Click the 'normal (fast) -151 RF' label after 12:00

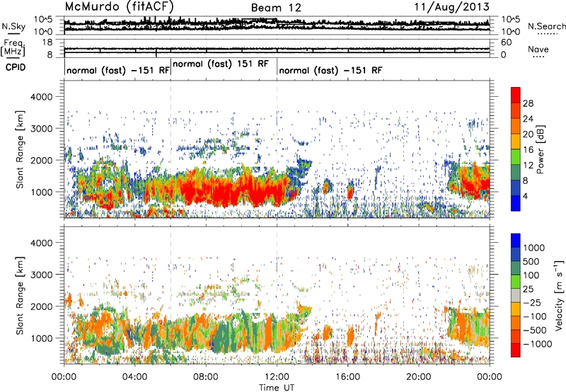[330, 70]
